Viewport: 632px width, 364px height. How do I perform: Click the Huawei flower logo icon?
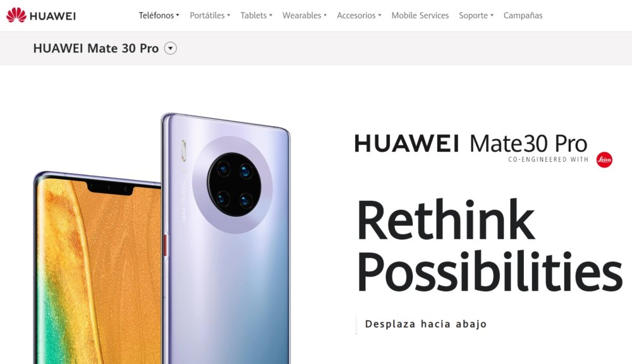pyautogui.click(x=16, y=15)
